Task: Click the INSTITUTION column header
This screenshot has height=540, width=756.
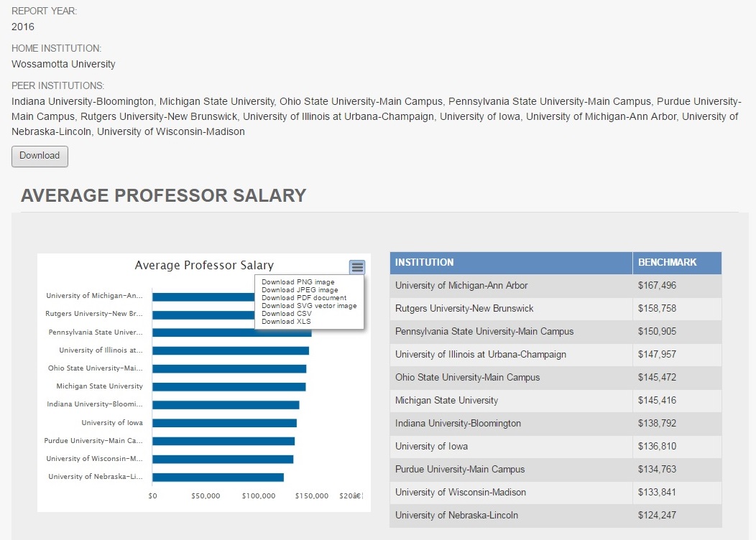Action: pos(511,263)
